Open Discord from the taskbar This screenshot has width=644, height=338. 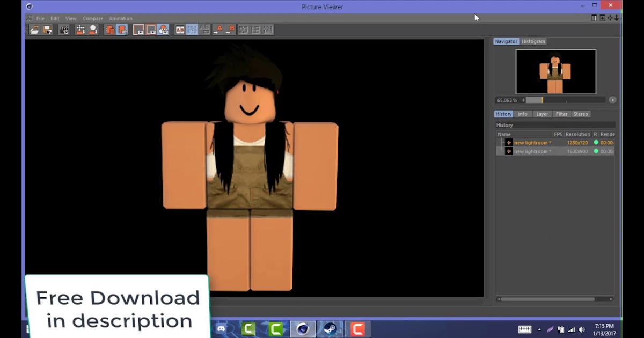(221, 329)
